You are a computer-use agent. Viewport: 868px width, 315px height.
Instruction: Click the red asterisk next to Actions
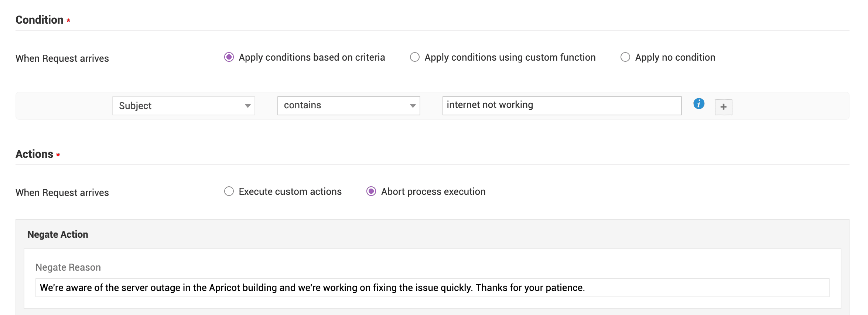(x=58, y=155)
